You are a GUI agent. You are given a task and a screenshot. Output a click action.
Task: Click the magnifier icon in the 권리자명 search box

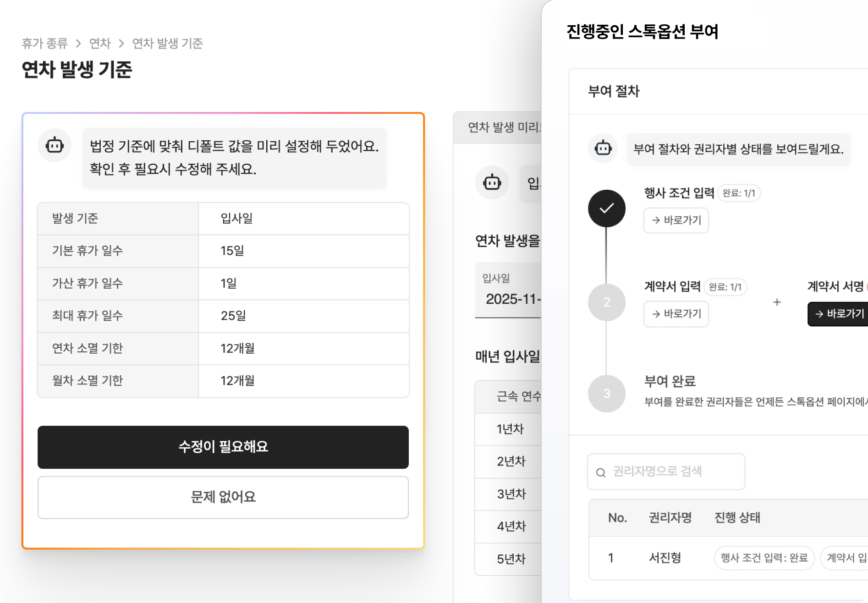pyautogui.click(x=600, y=471)
